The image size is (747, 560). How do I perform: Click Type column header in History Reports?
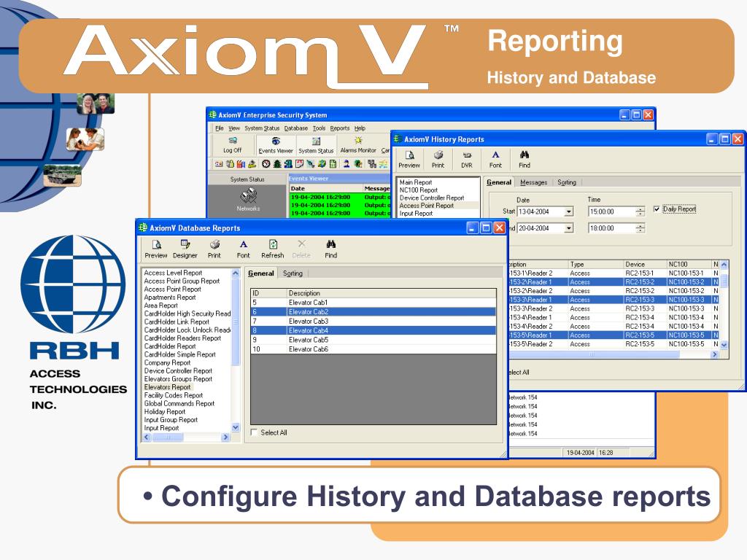595,264
